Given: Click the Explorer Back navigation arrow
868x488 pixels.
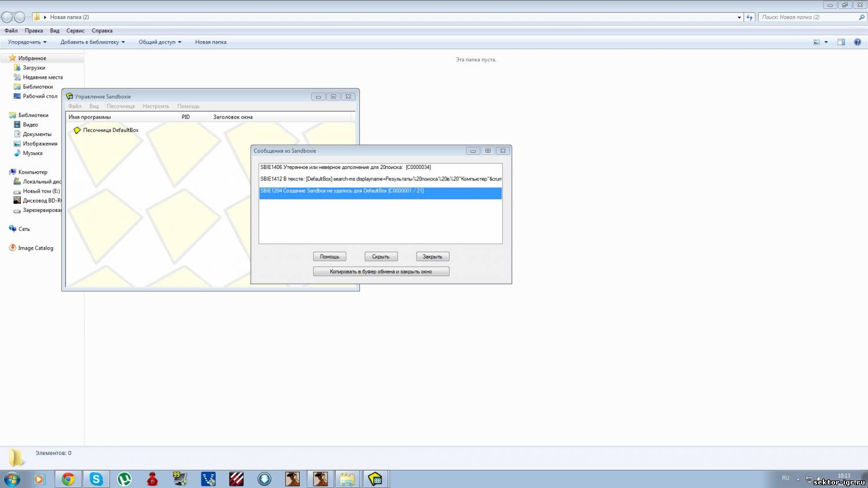Looking at the screenshot, I should pyautogui.click(x=7, y=17).
